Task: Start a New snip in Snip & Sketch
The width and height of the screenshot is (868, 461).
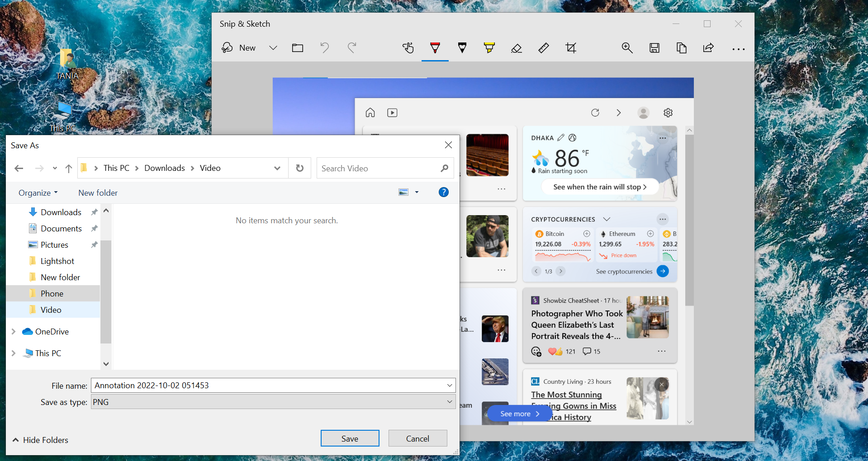Action: (x=238, y=48)
